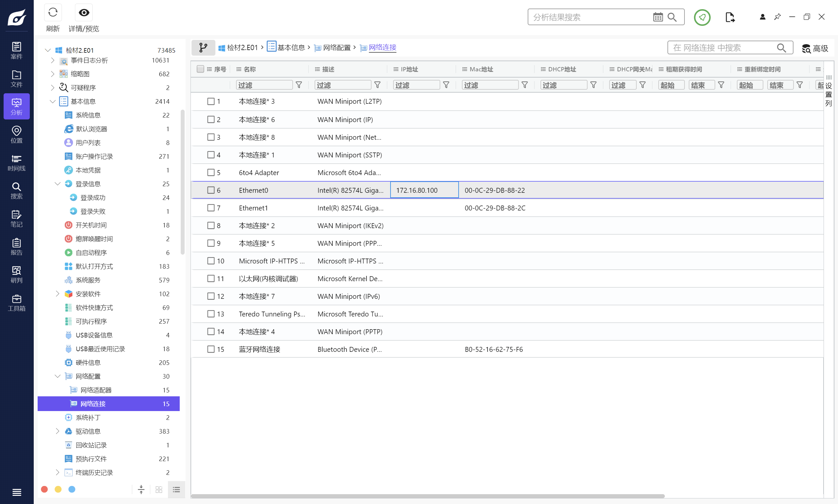
Task: Open the Case (案件) sidebar section
Action: (x=17, y=50)
